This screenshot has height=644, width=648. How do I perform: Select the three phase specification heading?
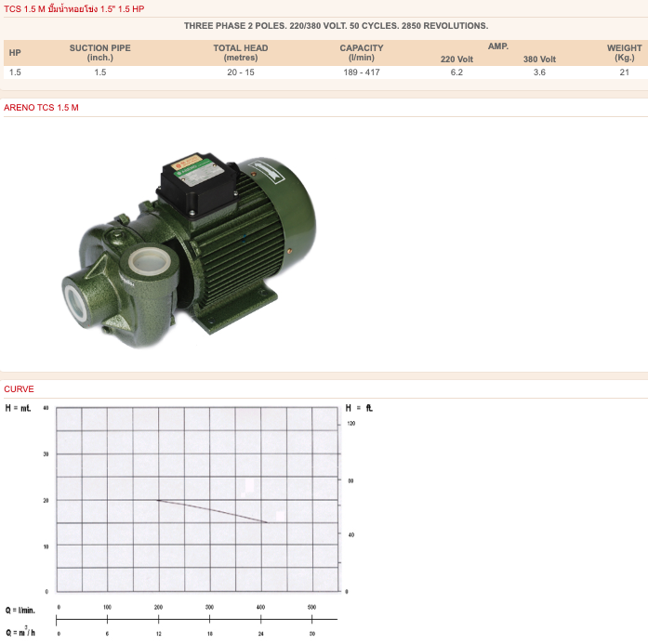tap(336, 26)
